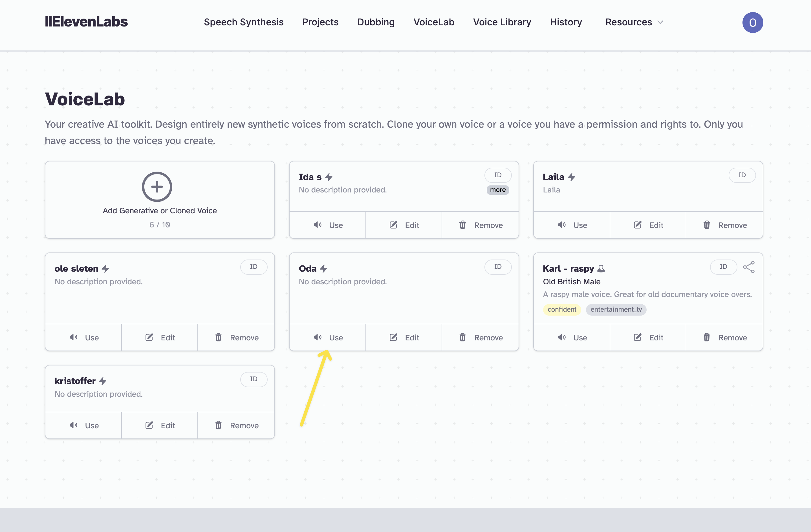Click the plus icon to add voice
The image size is (811, 532).
click(157, 187)
